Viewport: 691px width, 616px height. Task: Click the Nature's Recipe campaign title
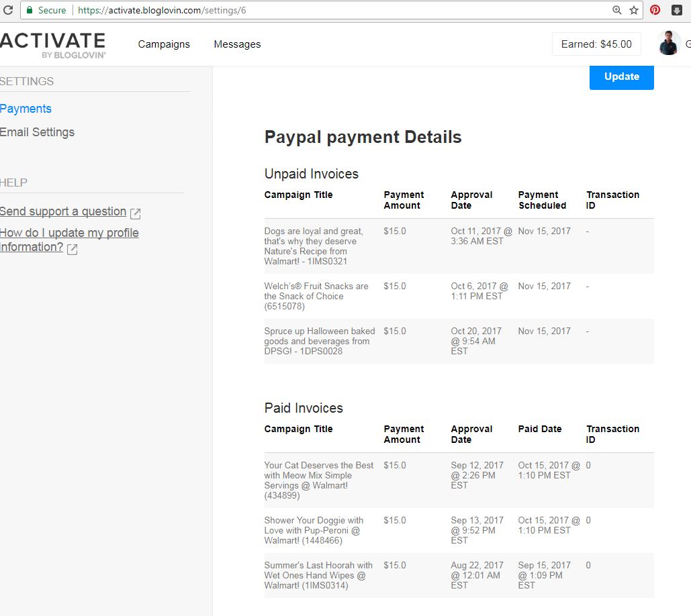tap(314, 246)
